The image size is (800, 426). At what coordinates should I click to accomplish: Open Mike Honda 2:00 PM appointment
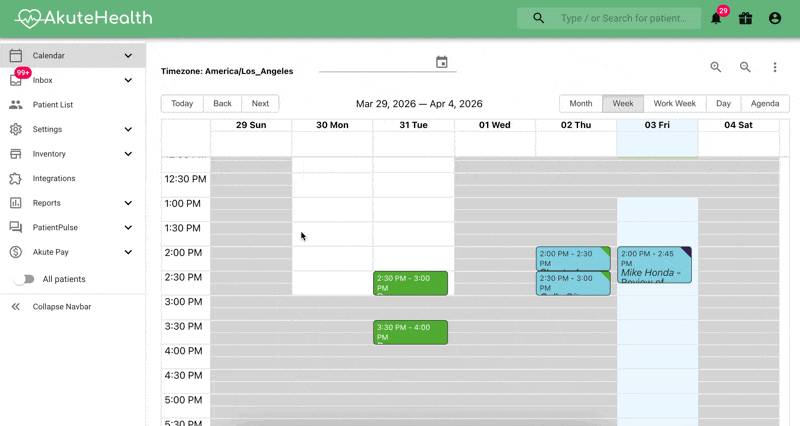(655, 265)
